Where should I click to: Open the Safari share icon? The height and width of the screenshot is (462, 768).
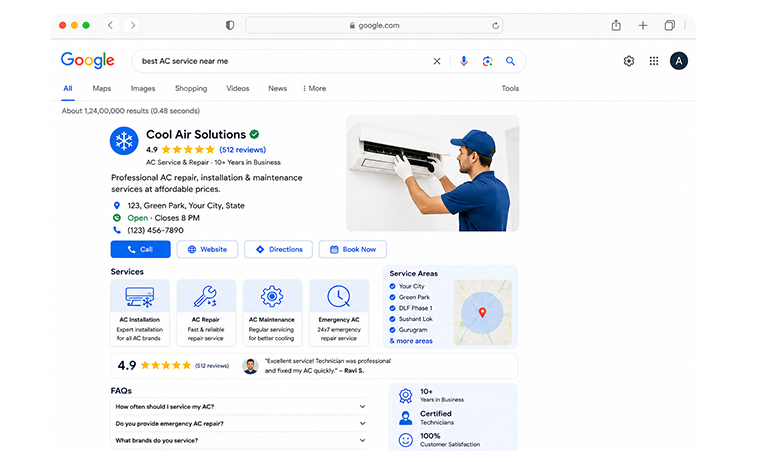[616, 25]
